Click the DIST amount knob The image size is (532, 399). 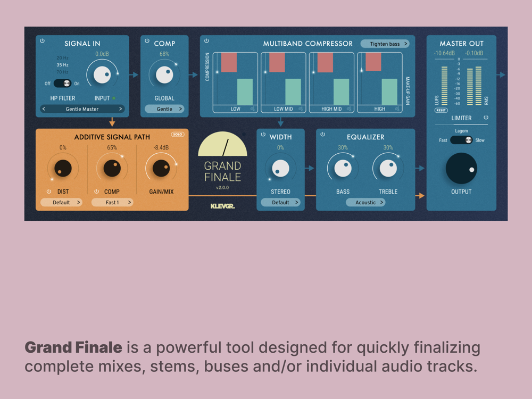(63, 168)
